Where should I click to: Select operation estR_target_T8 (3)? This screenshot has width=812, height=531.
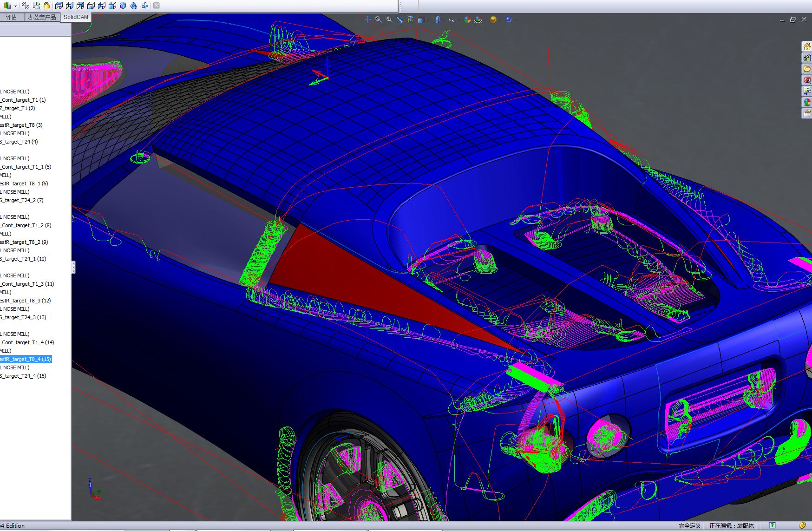pyautogui.click(x=21, y=125)
